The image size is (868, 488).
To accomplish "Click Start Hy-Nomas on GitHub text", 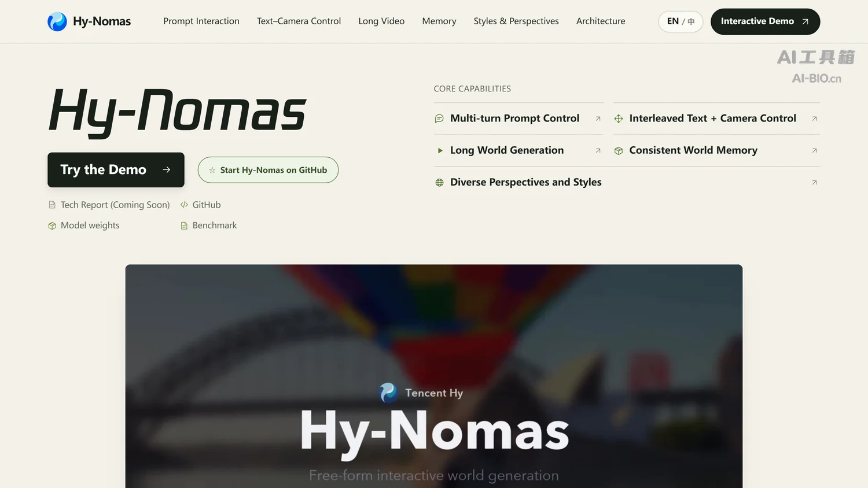I will (274, 170).
